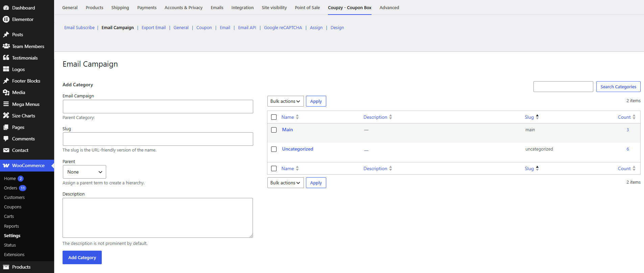
Task: Click the Comments bubble icon
Action: (x=6, y=139)
